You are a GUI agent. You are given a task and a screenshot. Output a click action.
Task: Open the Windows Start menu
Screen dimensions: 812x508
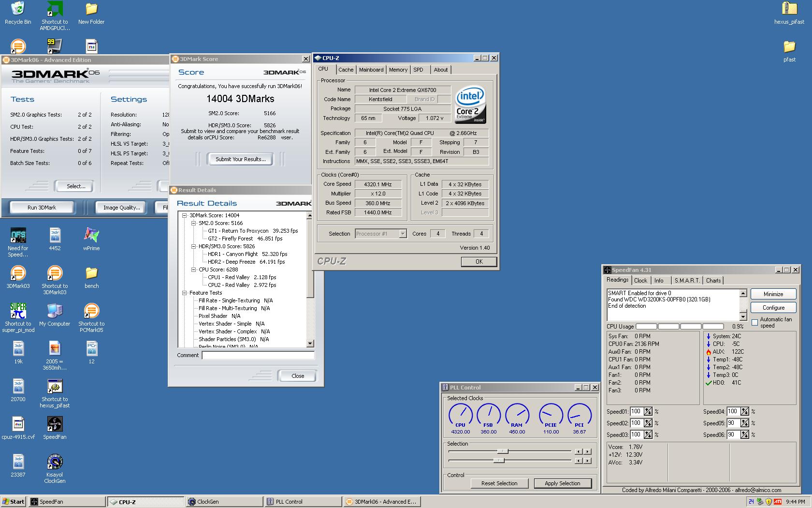14,502
